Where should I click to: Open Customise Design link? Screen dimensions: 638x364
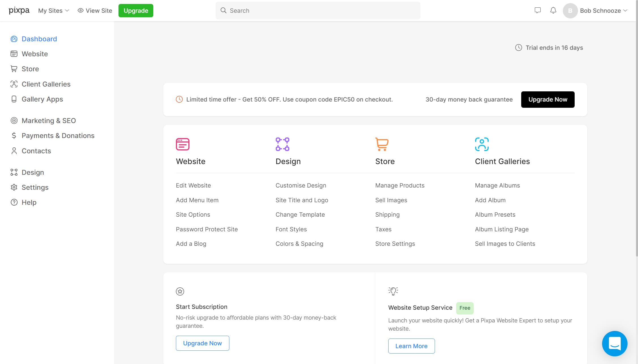tap(301, 185)
